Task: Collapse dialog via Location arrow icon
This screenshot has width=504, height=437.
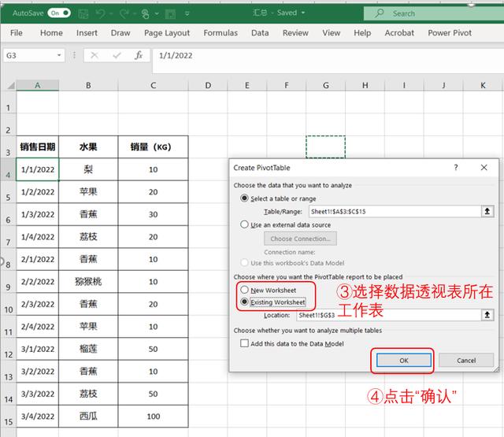Action: pos(487,315)
